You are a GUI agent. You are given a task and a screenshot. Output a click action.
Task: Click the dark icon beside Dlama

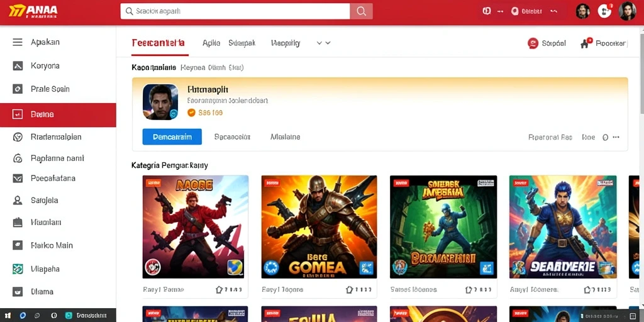(x=18, y=292)
